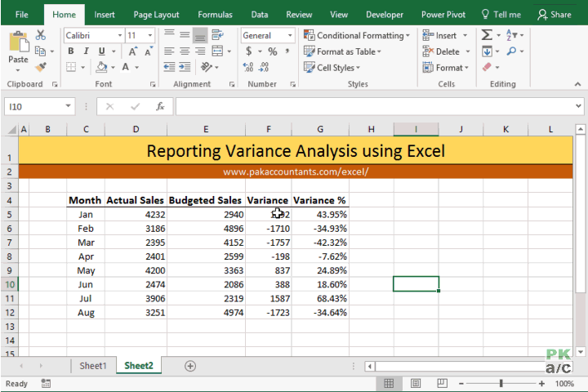Open Find & Select magnifier
Viewport: 588px width, 392px height.
[x=511, y=51]
